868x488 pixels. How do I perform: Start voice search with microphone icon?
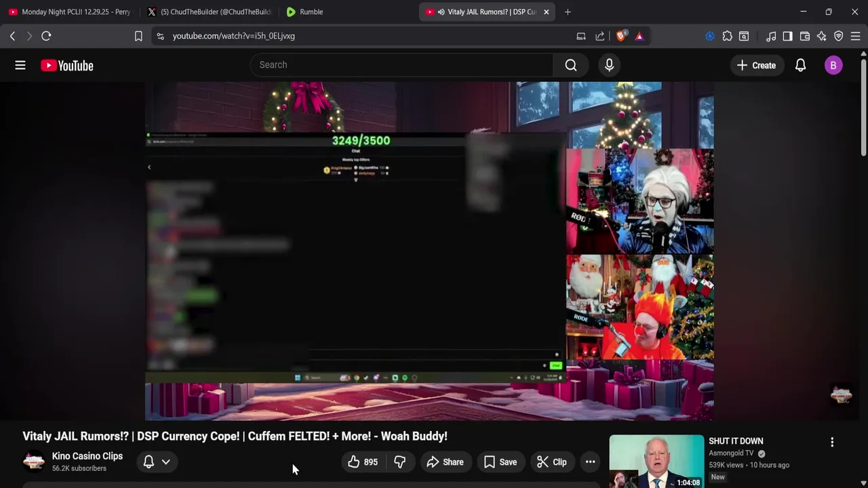point(609,65)
